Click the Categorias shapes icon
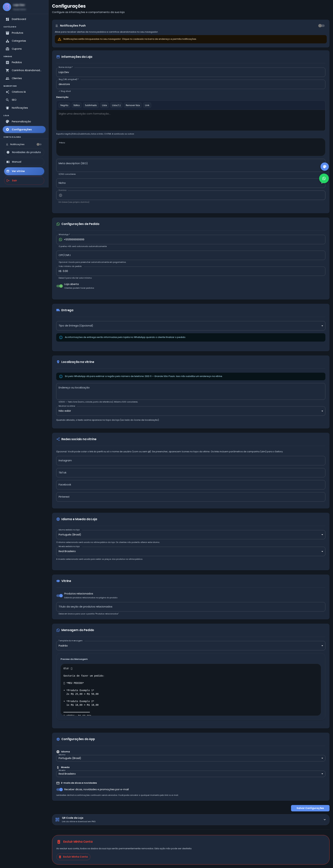The height and width of the screenshot is (868, 333). coord(7,41)
